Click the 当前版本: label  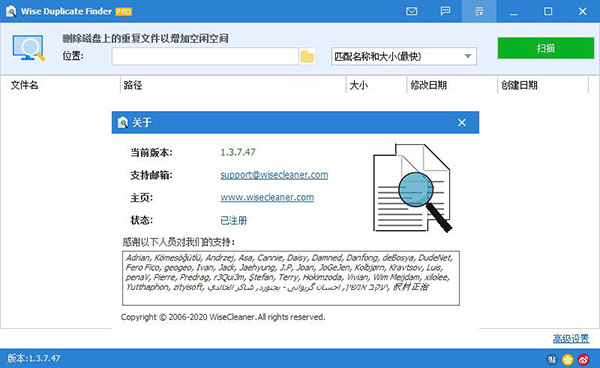[x=152, y=153]
